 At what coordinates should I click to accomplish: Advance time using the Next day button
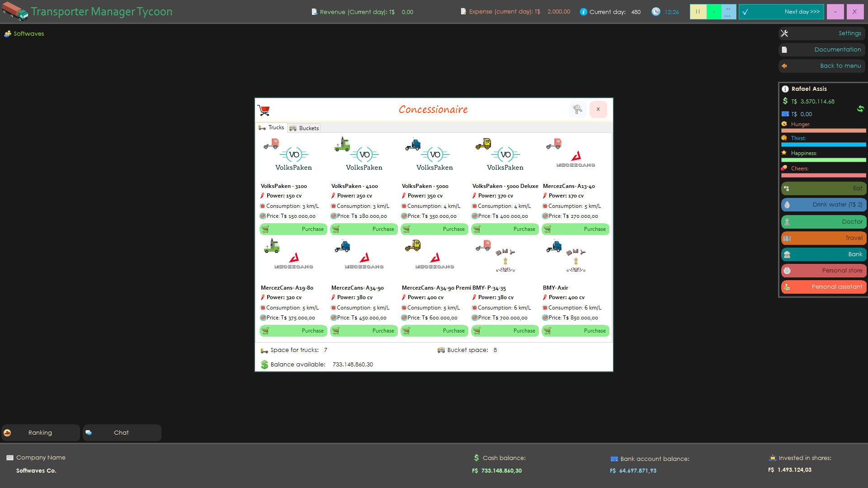(782, 12)
